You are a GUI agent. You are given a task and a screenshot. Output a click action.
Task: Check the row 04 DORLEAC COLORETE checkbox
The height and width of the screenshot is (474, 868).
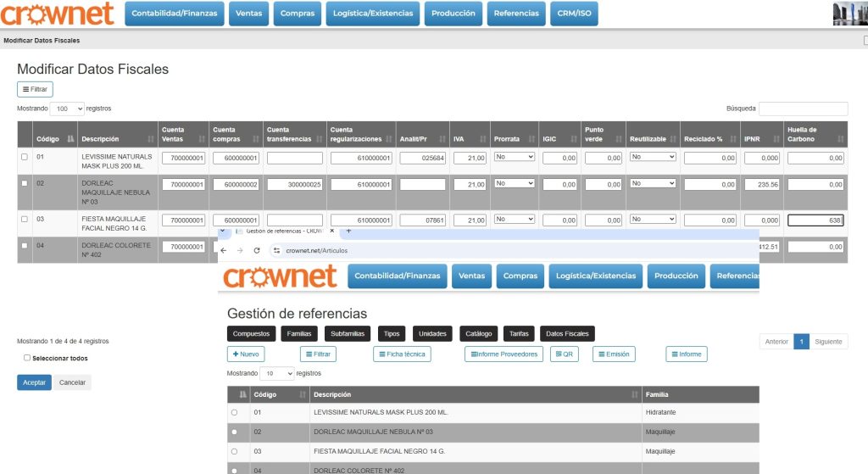point(25,245)
